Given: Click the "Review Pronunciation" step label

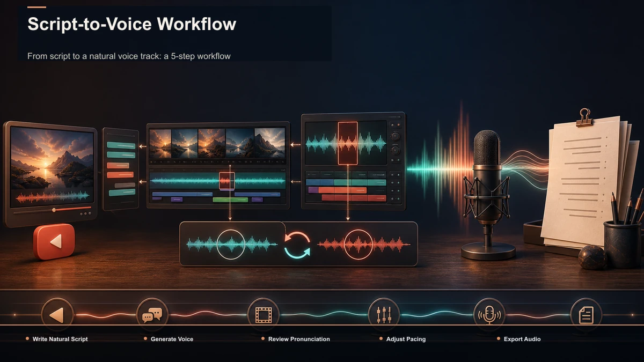Looking at the screenshot, I should coord(299,339).
